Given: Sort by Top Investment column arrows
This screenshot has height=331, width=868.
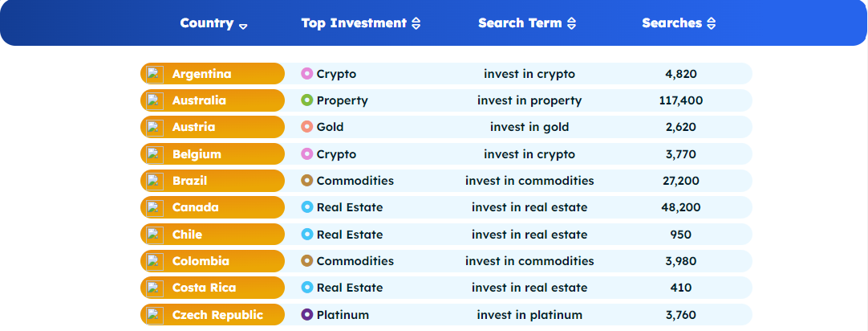Looking at the screenshot, I should [x=416, y=24].
